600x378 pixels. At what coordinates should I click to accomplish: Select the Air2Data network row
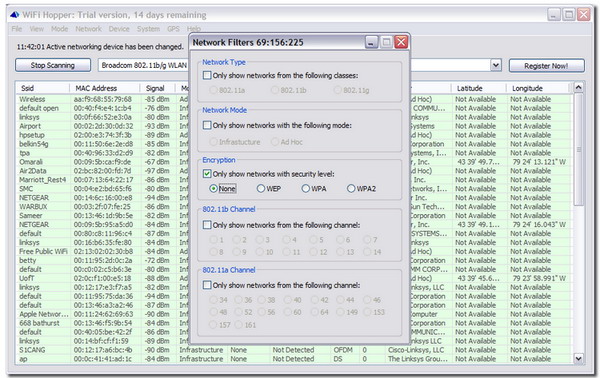(294, 171)
